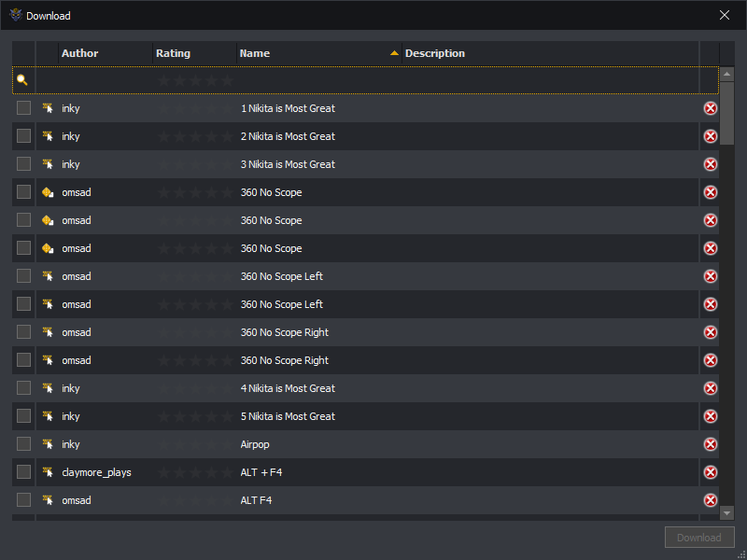Sort list by Description column header
Image resolution: width=747 pixels, height=560 pixels.
[550, 53]
